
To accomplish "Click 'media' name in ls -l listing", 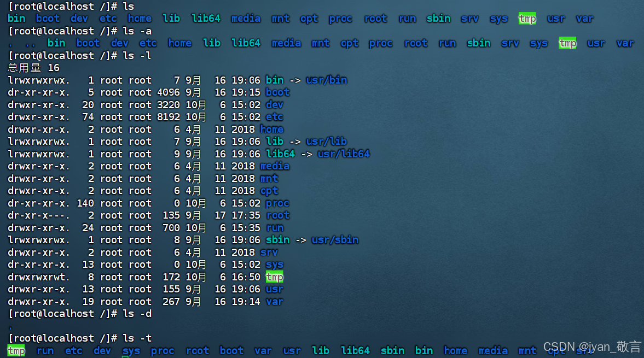I will click(x=275, y=167).
